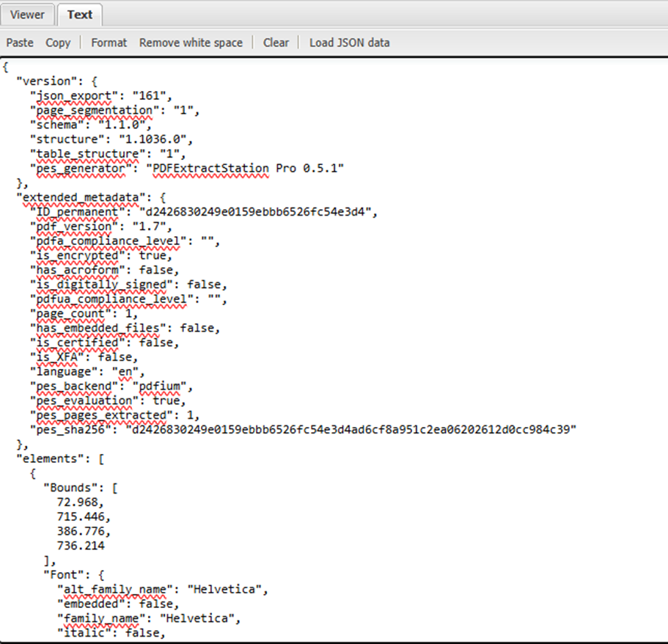Click the "pes_sha256" key

(70, 430)
